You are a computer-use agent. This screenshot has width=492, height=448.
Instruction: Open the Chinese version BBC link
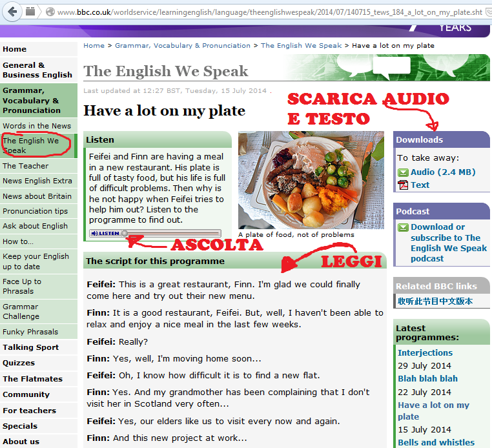pos(435,301)
